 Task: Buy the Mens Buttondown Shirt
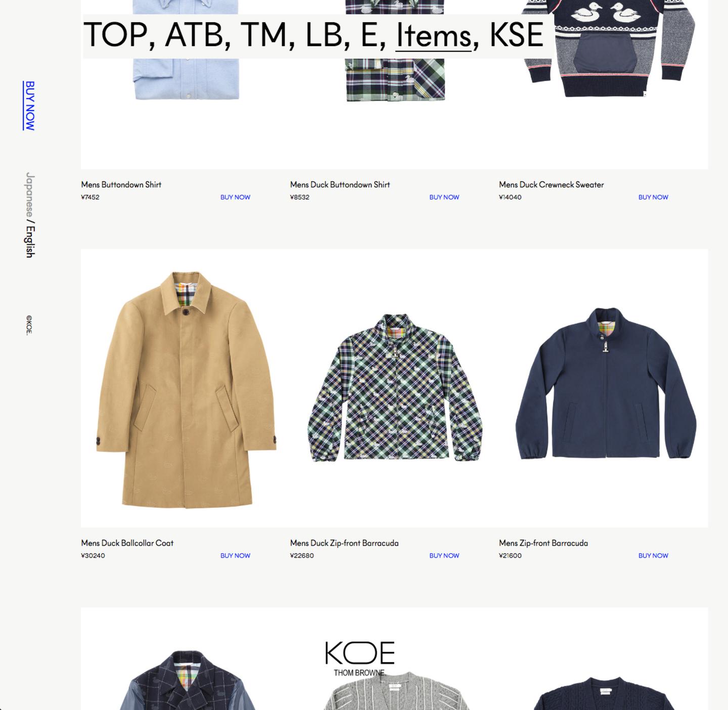click(235, 197)
